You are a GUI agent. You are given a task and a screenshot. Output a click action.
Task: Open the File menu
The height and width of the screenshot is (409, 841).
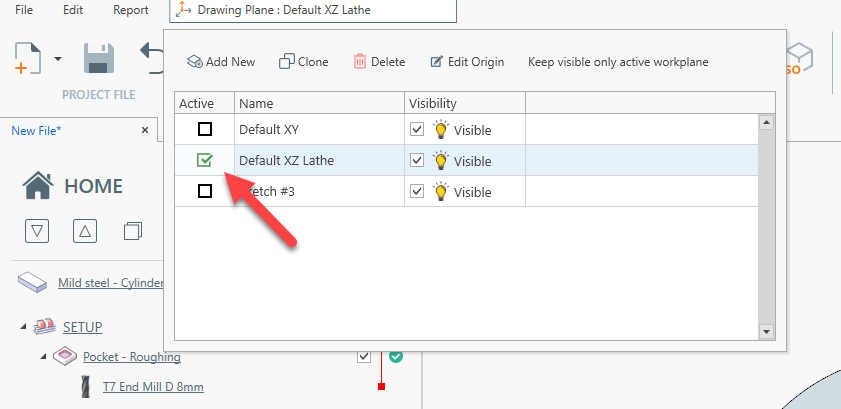click(x=25, y=10)
